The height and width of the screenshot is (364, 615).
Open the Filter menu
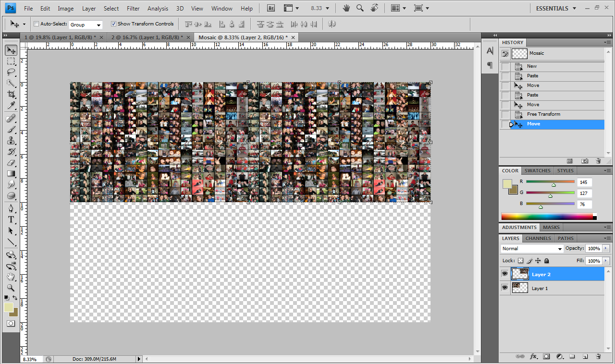tap(133, 9)
